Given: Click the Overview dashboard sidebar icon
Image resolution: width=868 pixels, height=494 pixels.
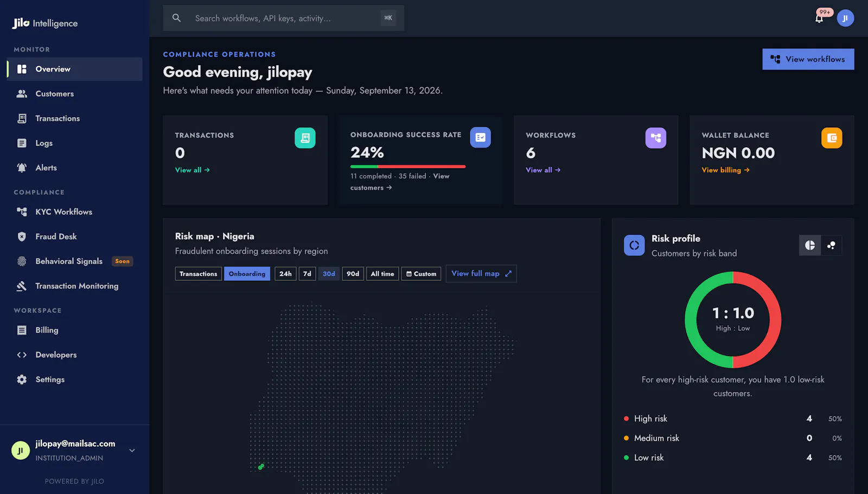Looking at the screenshot, I should pyautogui.click(x=22, y=69).
